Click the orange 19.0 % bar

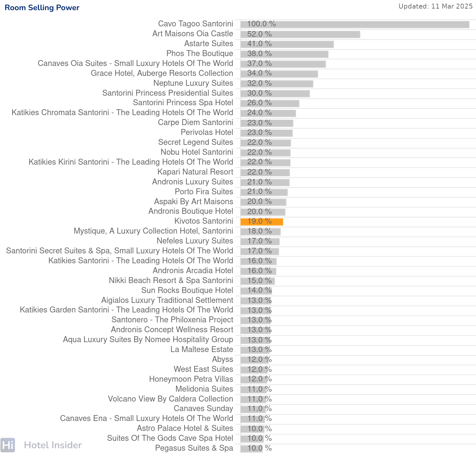262,222
